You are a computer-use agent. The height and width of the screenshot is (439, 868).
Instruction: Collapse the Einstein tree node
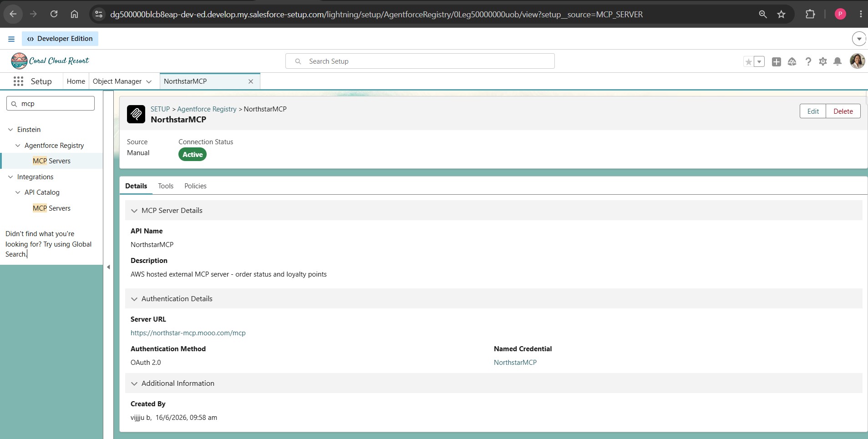(x=10, y=130)
